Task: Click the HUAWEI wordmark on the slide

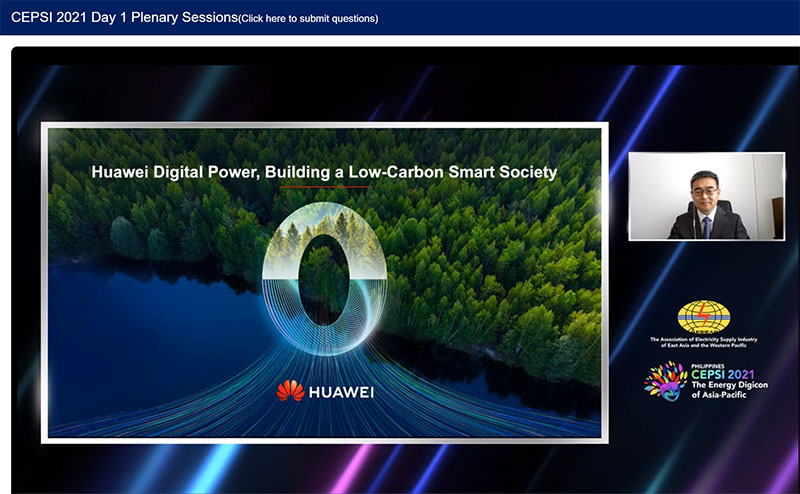Action: 341,392
